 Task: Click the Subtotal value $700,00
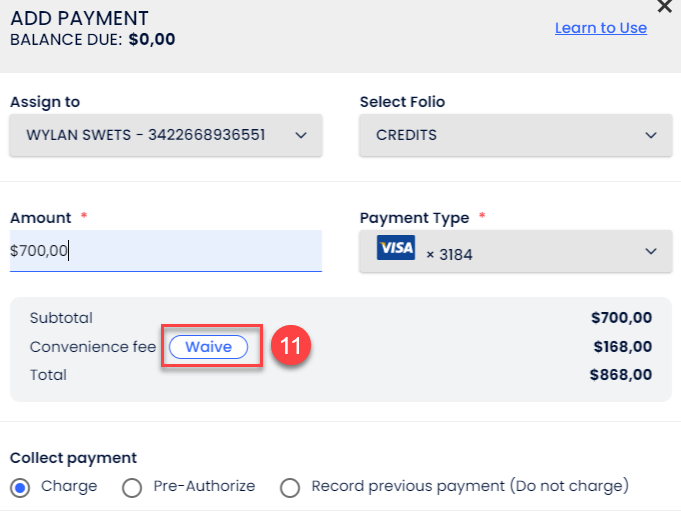point(621,318)
